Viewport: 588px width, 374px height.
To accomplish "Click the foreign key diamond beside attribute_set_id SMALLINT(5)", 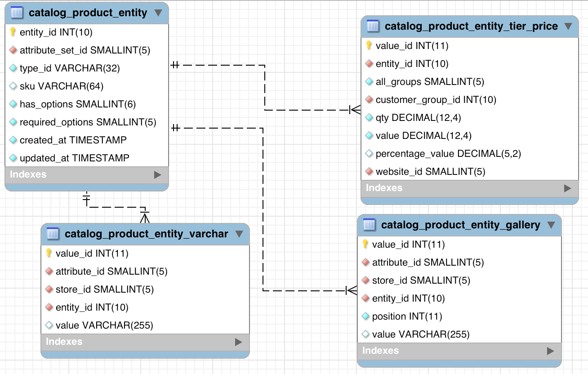I will coord(13,50).
